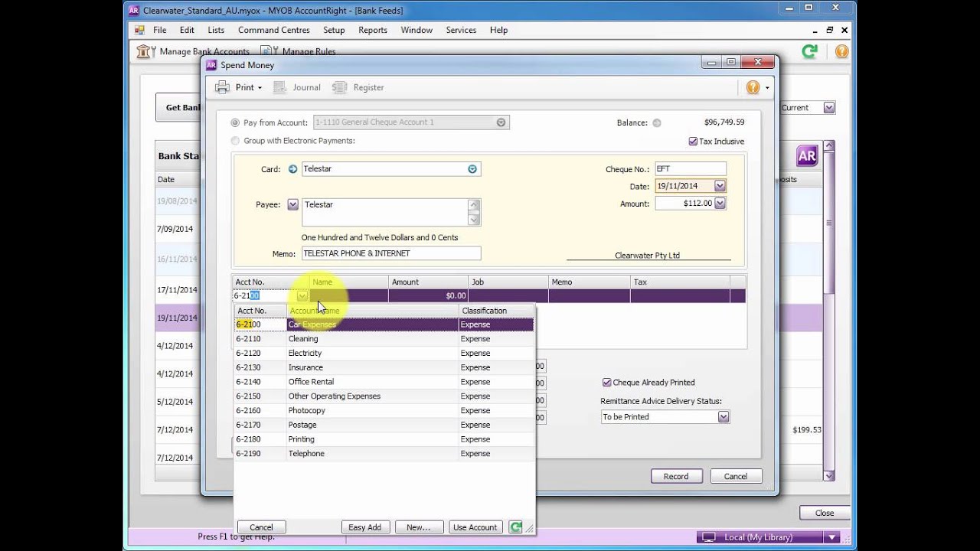Click the Cheque No. field containing EFT
The height and width of the screenshot is (551, 980).
pyautogui.click(x=690, y=169)
